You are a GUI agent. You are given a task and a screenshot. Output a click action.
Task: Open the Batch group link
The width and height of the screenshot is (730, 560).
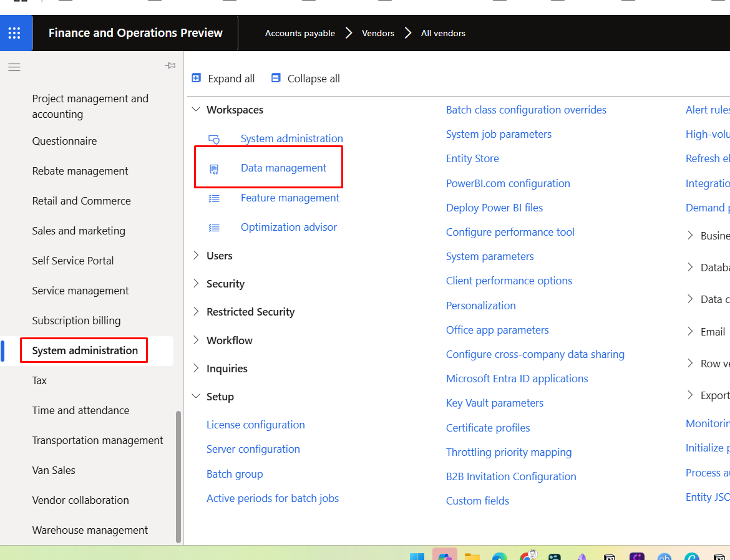pyautogui.click(x=235, y=474)
